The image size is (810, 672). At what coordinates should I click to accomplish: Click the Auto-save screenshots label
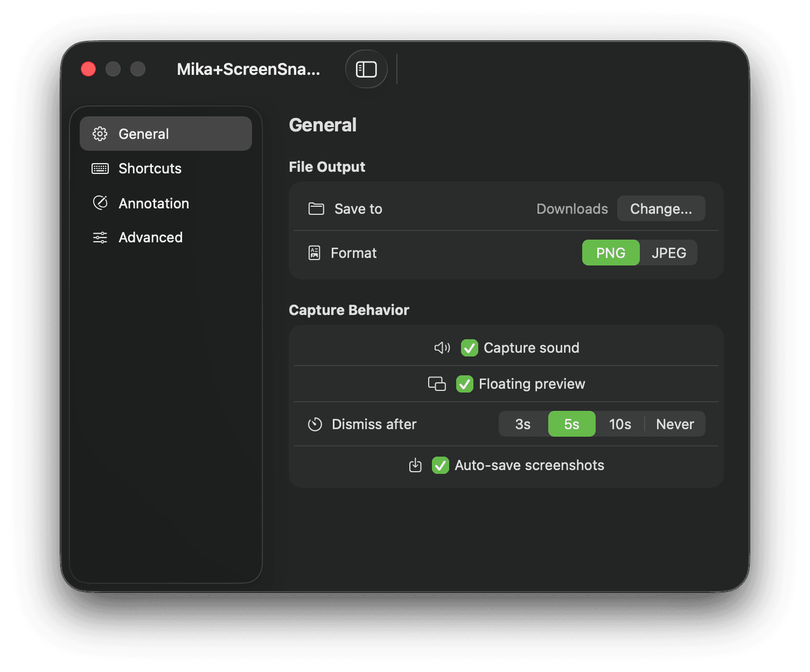[x=529, y=465]
